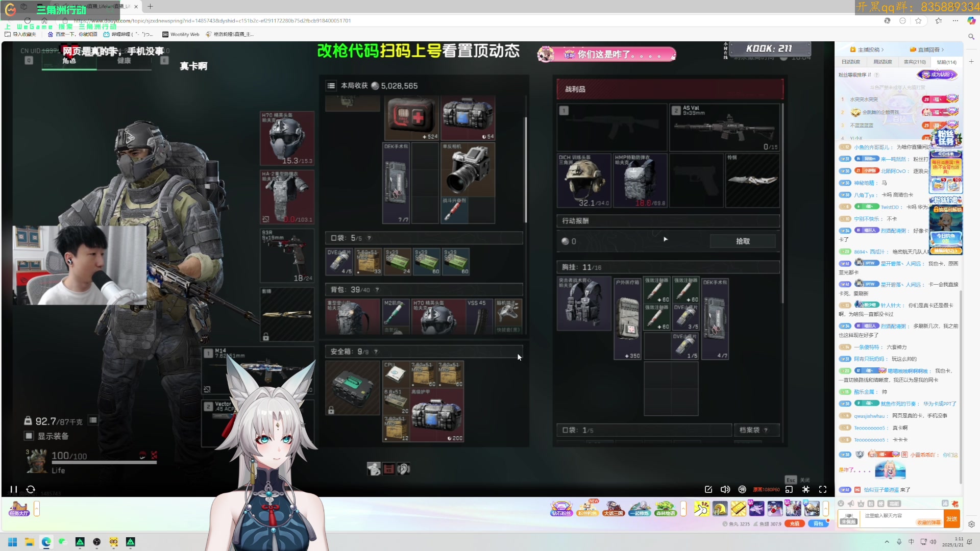Expand the gift list arrow
Viewport: 980px width, 551px height.
click(x=826, y=508)
